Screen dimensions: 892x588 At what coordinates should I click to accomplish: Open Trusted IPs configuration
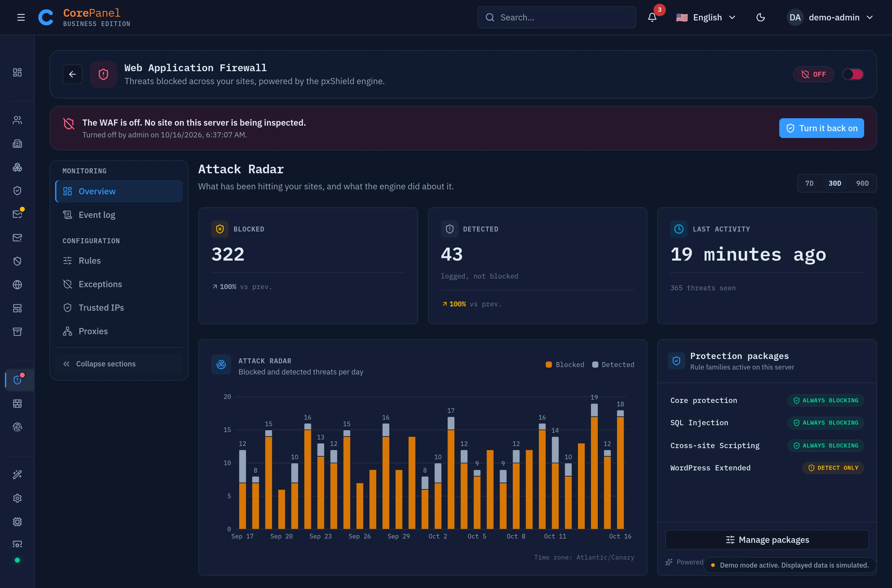[119, 308]
